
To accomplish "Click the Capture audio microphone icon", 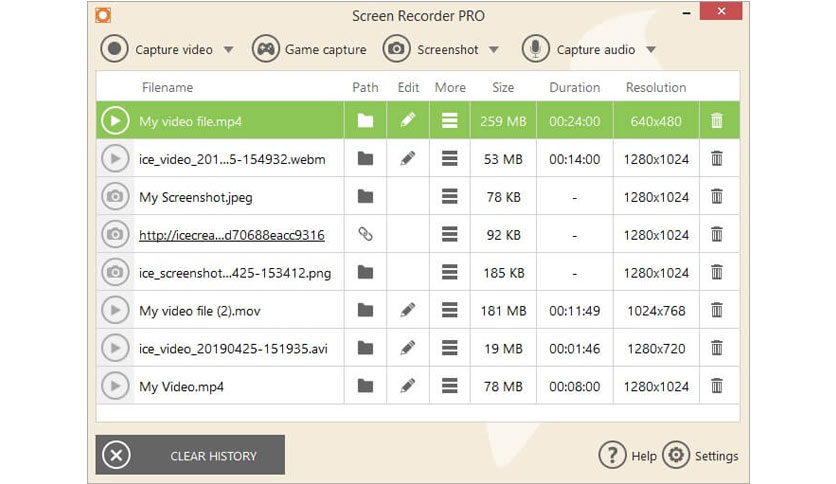I will [535, 49].
